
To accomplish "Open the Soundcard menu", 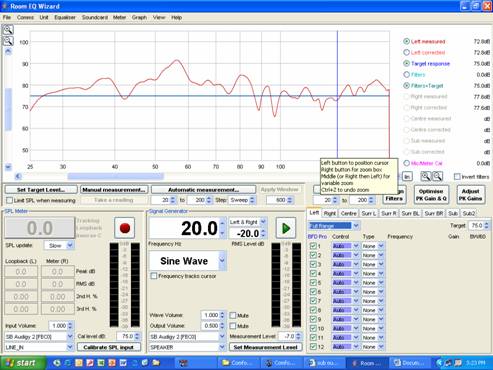I will click(x=95, y=17).
